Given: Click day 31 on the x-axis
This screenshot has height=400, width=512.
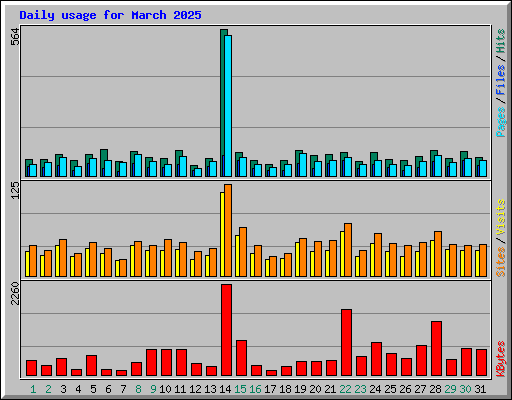Looking at the screenshot, I should 480,389.
